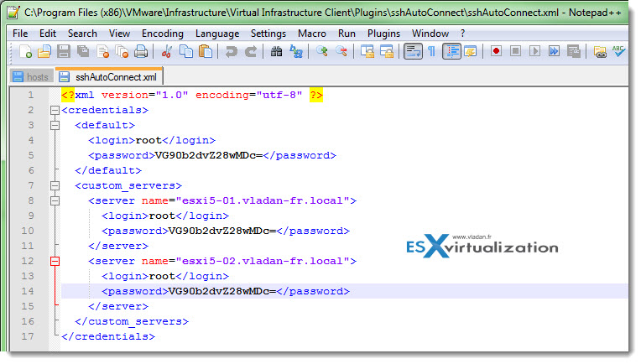This screenshot has height=364, width=641.
Task: Open the Language menu
Action: tap(217, 34)
